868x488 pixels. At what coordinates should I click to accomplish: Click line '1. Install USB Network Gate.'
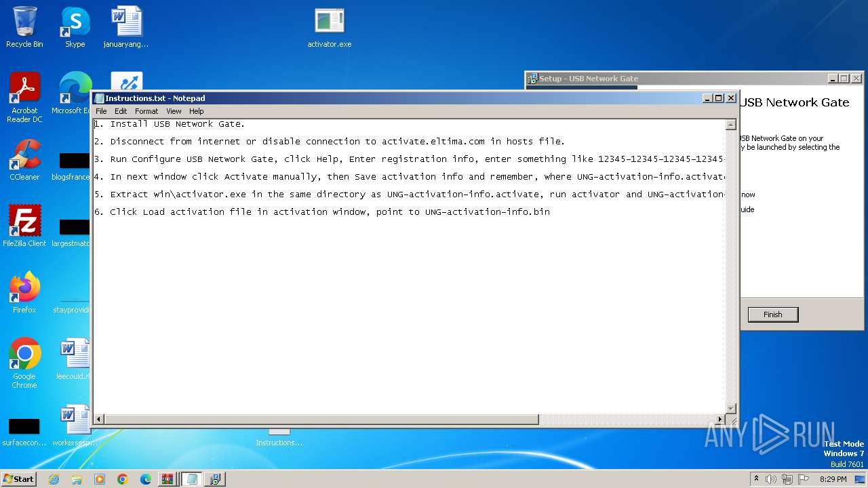click(x=170, y=124)
